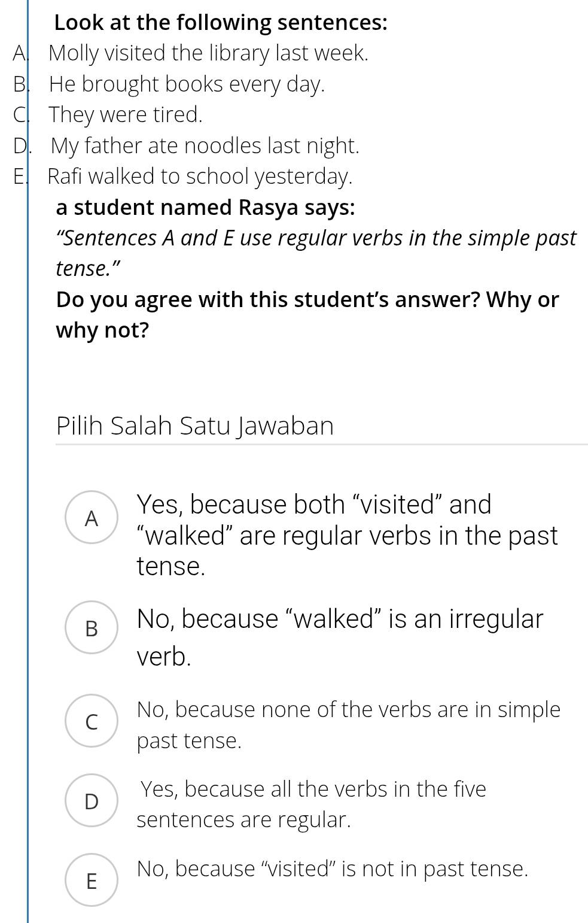Image resolution: width=588 pixels, height=923 pixels.
Task: Click Rasya's italic quoted statement
Action: click(316, 253)
